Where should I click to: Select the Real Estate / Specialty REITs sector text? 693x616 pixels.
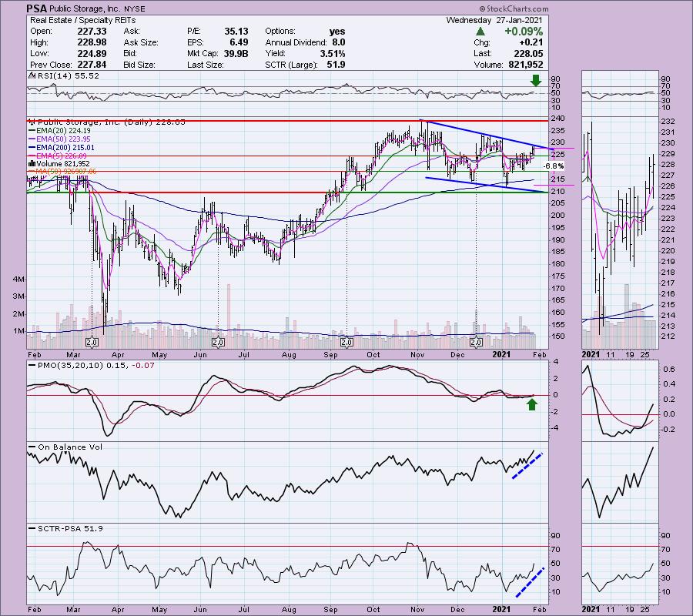point(82,20)
